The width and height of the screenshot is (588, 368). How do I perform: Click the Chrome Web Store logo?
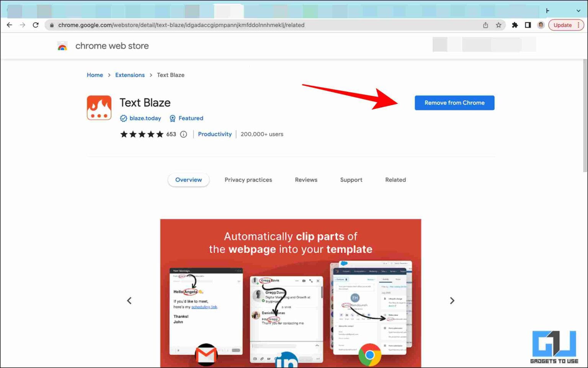point(62,46)
